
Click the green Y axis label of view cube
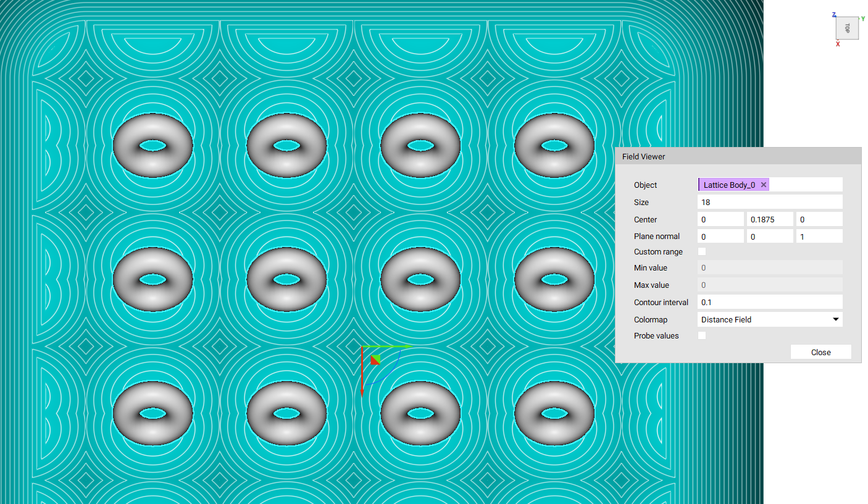coord(862,19)
